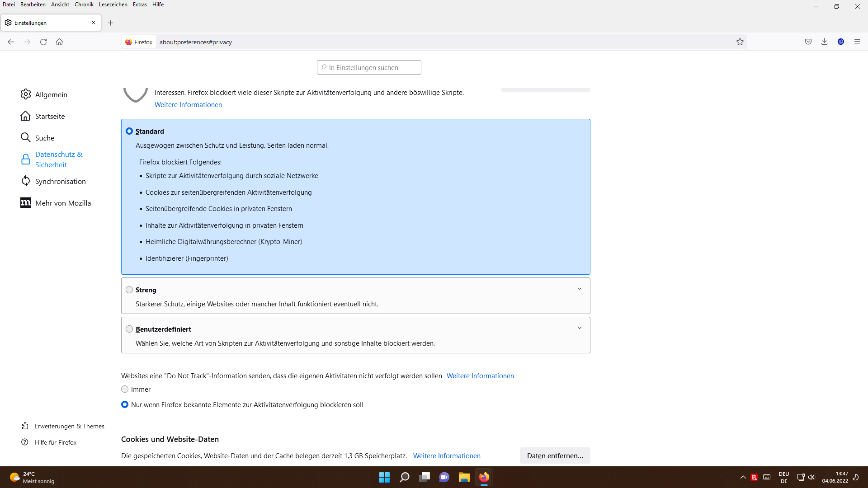Image resolution: width=868 pixels, height=488 pixels.
Task: Expand the Benutzerdefiniert section chevron
Action: point(580,328)
